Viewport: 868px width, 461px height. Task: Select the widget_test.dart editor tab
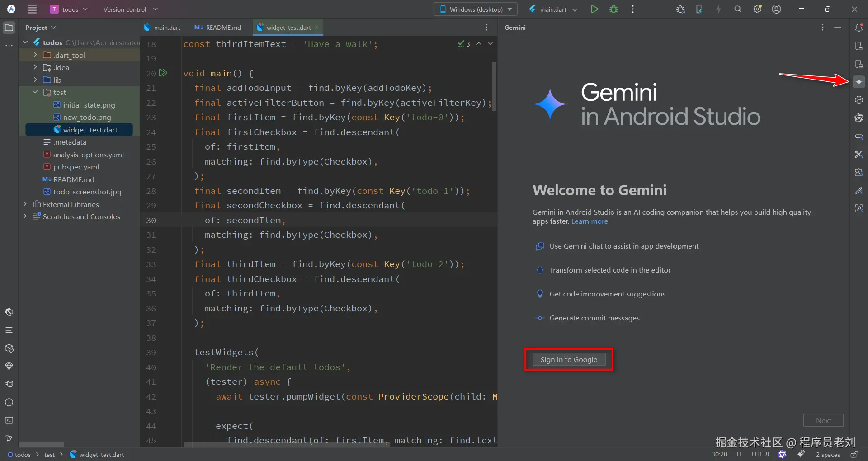tap(288, 28)
